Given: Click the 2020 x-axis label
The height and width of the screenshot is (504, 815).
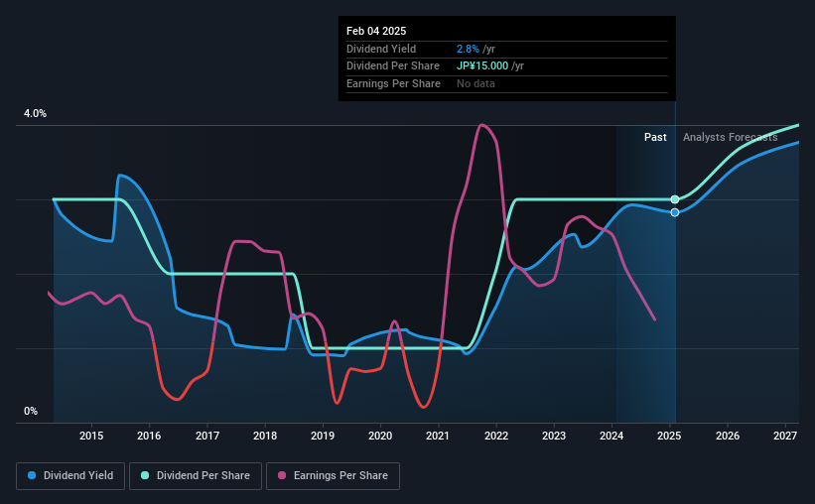Looking at the screenshot, I should [x=380, y=436].
